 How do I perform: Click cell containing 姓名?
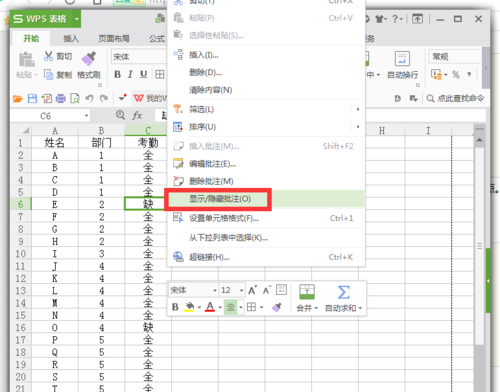tap(55, 143)
